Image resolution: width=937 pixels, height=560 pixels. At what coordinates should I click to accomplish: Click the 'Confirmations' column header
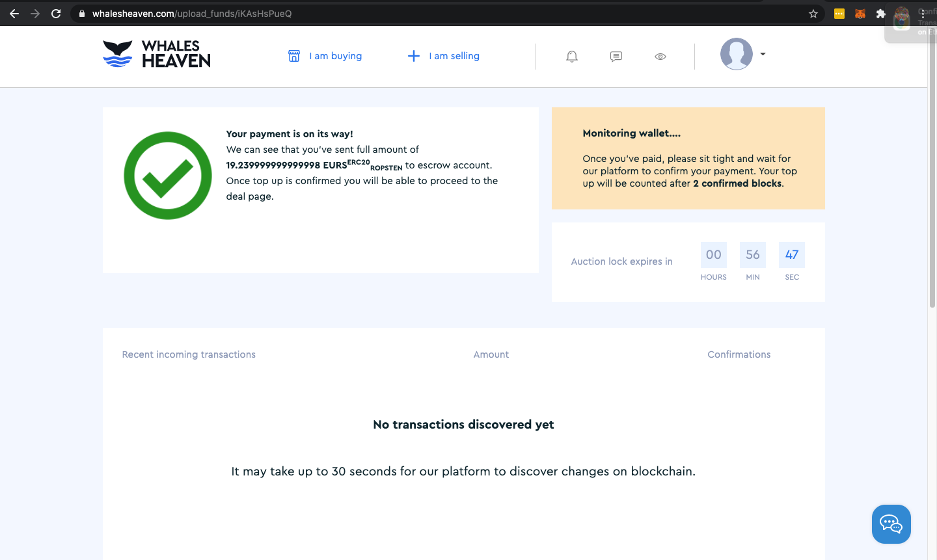click(739, 354)
